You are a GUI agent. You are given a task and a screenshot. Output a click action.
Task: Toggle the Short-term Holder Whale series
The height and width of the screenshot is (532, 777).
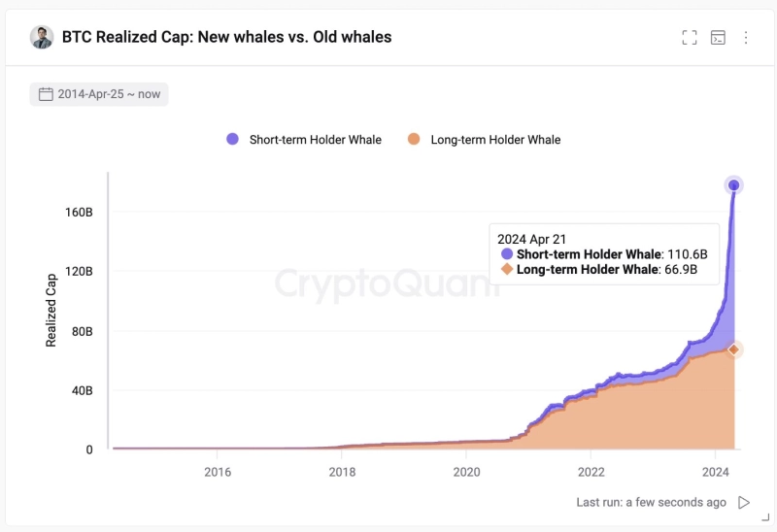(304, 140)
